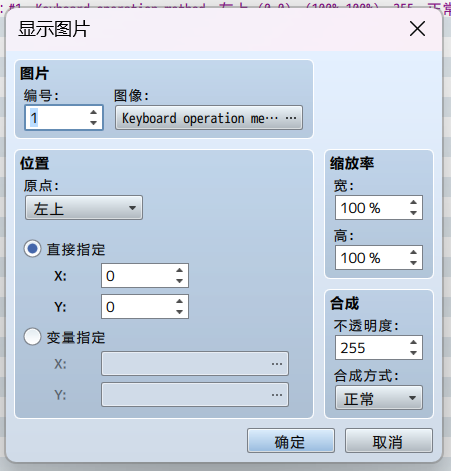Click the 高 scale field 100 %
The image size is (451, 471).
coord(379,258)
